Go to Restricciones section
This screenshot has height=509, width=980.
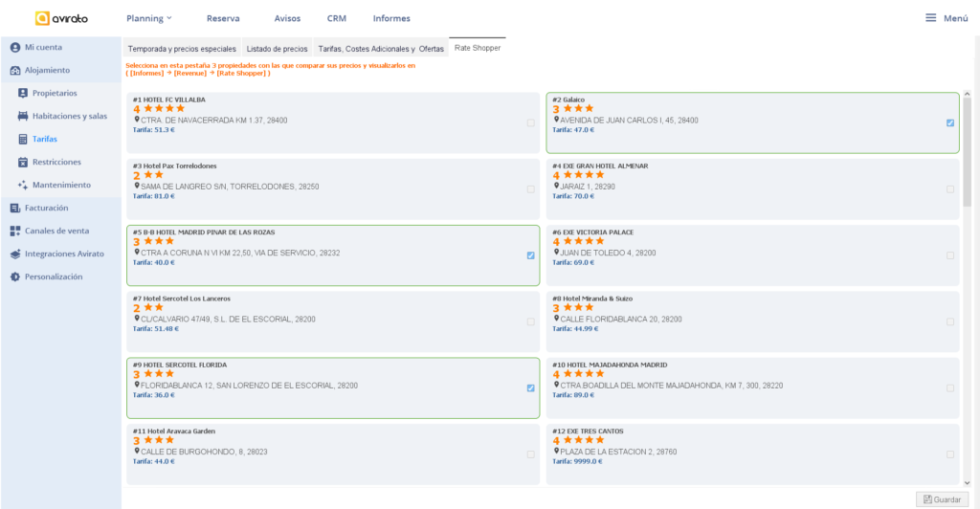pos(56,162)
